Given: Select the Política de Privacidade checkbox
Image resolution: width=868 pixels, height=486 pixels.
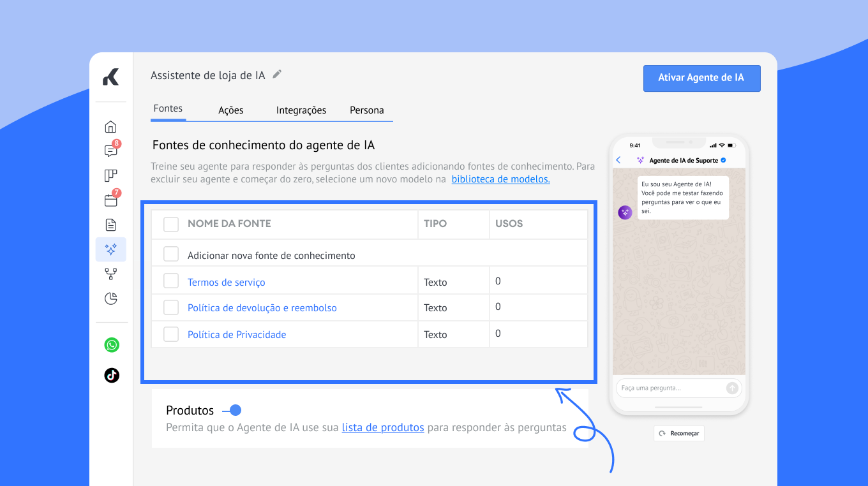Looking at the screenshot, I should coord(171,334).
